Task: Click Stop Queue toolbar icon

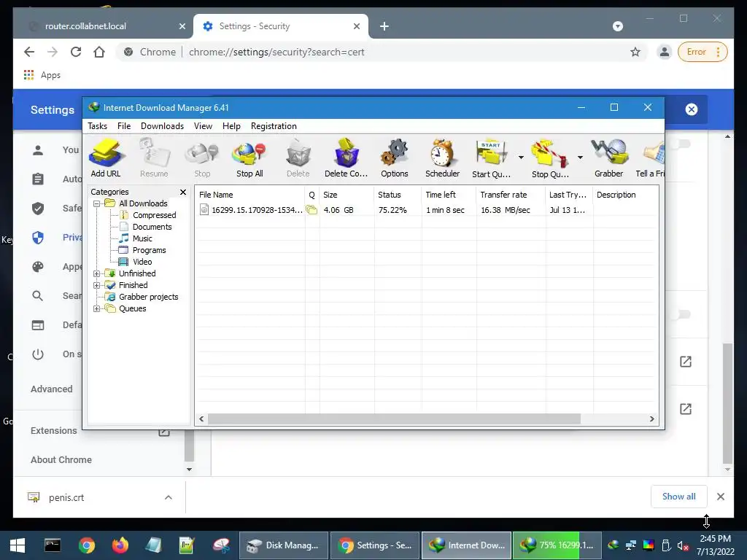Action: [x=550, y=158]
